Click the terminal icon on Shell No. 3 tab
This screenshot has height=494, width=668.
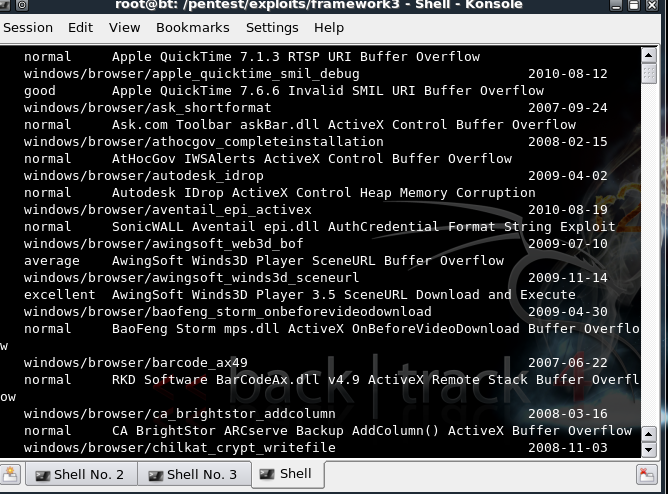(155, 475)
